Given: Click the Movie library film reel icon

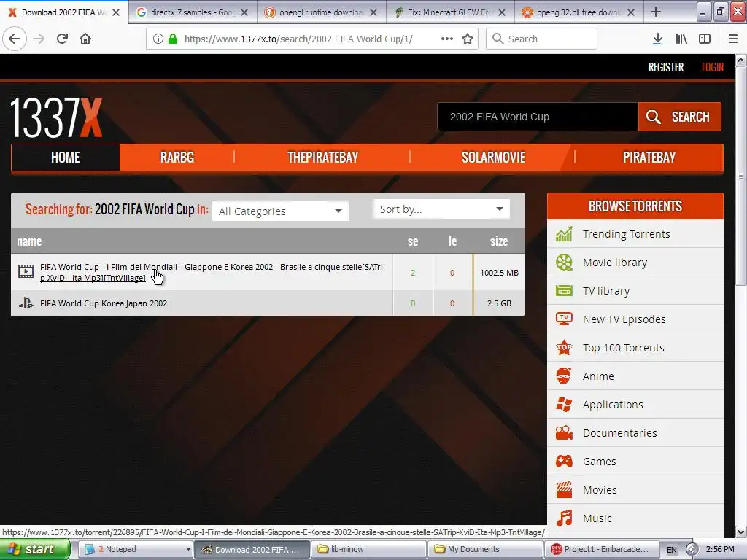Looking at the screenshot, I should pyautogui.click(x=564, y=262).
